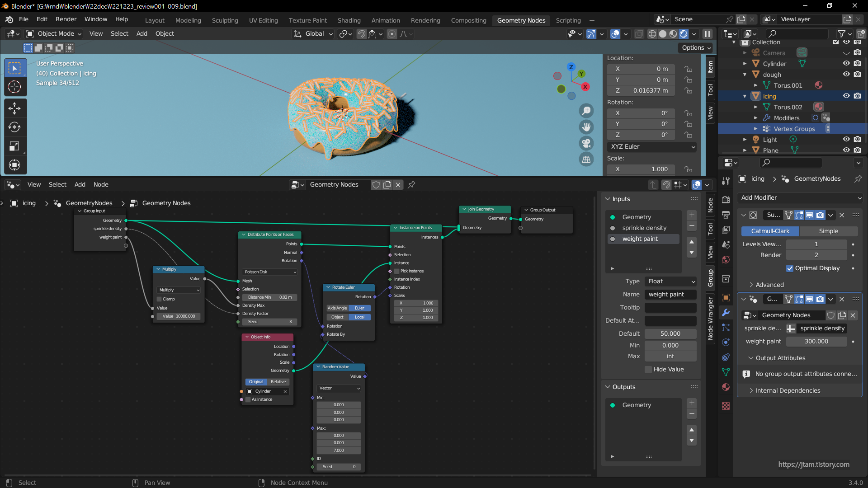Open the Add Modifier dropdown

pyautogui.click(x=800, y=198)
